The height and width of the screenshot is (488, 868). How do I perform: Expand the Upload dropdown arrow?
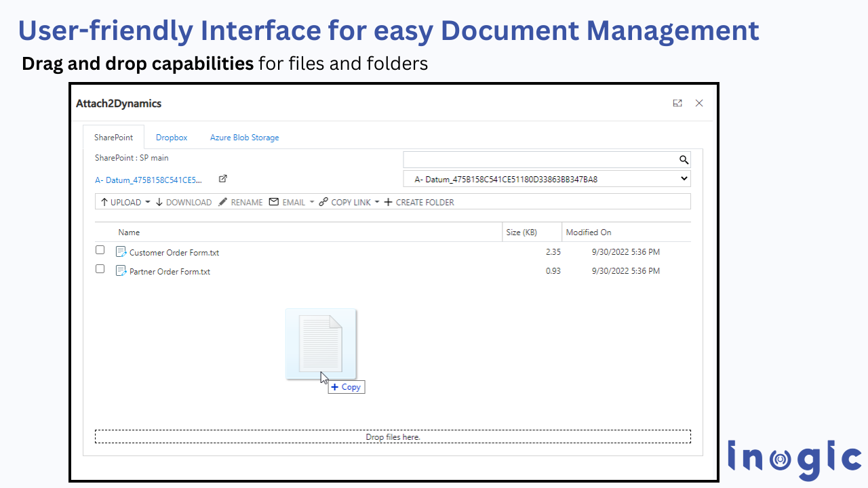(148, 202)
